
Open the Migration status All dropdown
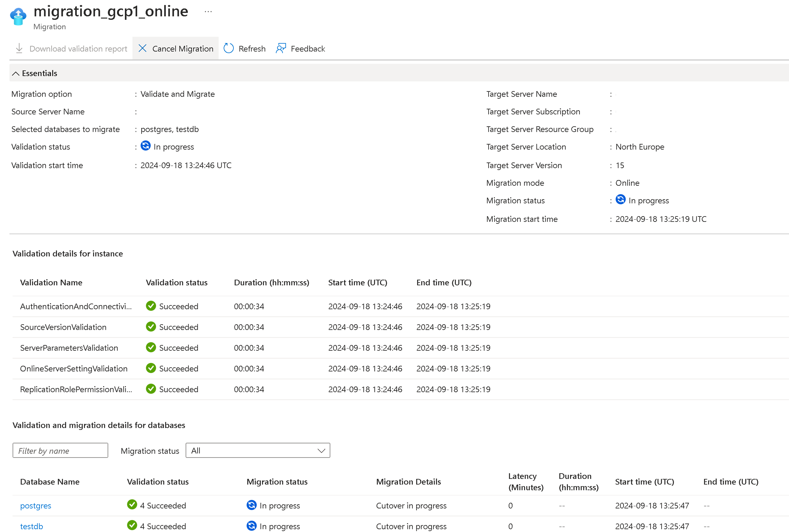[257, 451]
